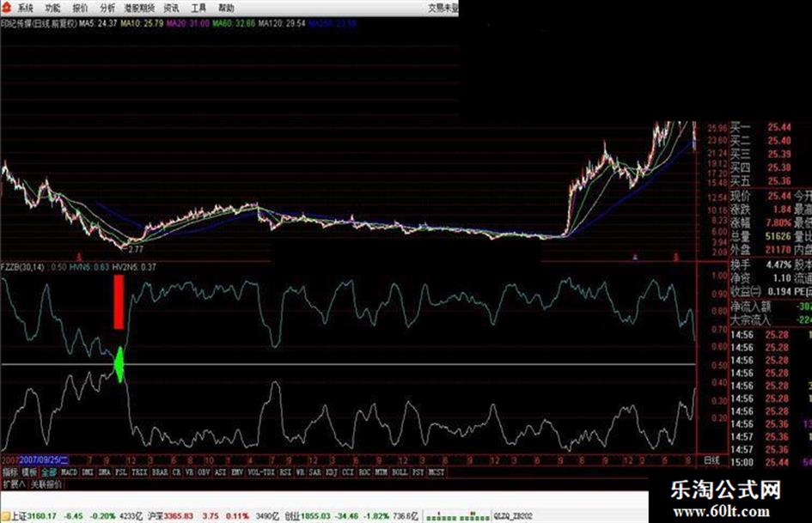Click the MA60: 32.86 label
This screenshot has width=812, height=523.
(234, 23)
